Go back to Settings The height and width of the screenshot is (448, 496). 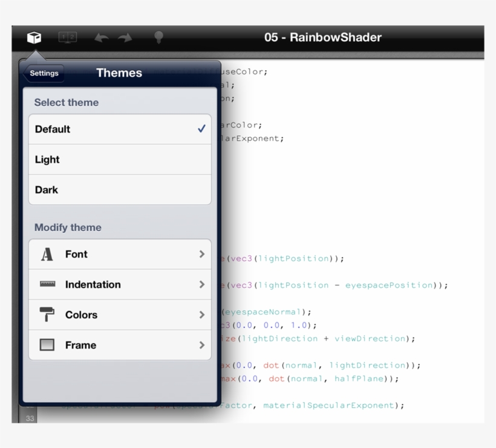coord(44,73)
